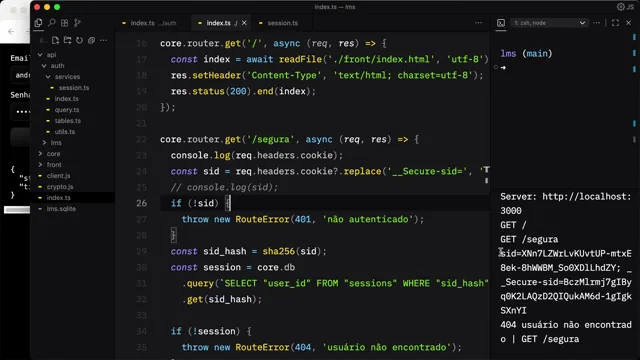Screen dimensions: 640x360
Task: Collapse all folders in explorer
Action: (91, 40)
